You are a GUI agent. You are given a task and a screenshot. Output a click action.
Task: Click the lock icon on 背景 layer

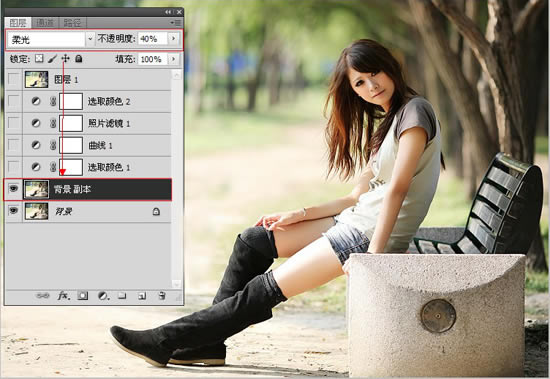click(x=156, y=211)
